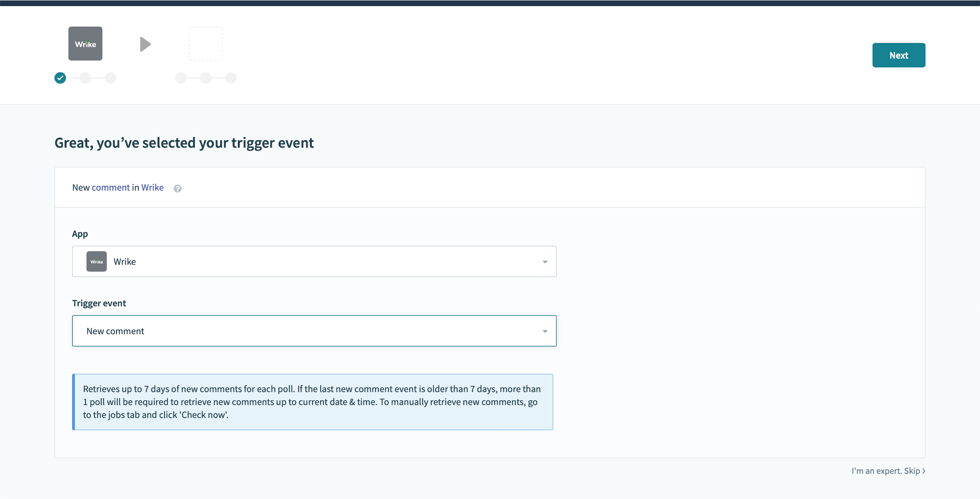The height and width of the screenshot is (499, 980).
Task: Click the last action step dot
Action: 231,78
